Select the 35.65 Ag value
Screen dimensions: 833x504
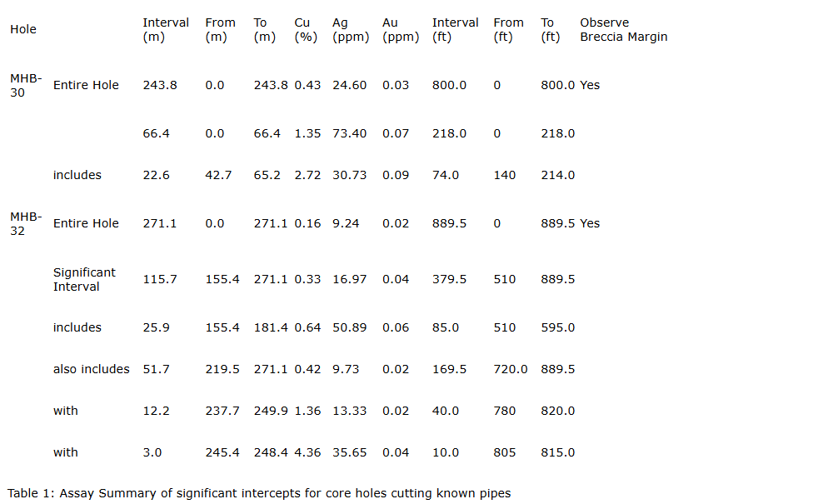tap(349, 452)
